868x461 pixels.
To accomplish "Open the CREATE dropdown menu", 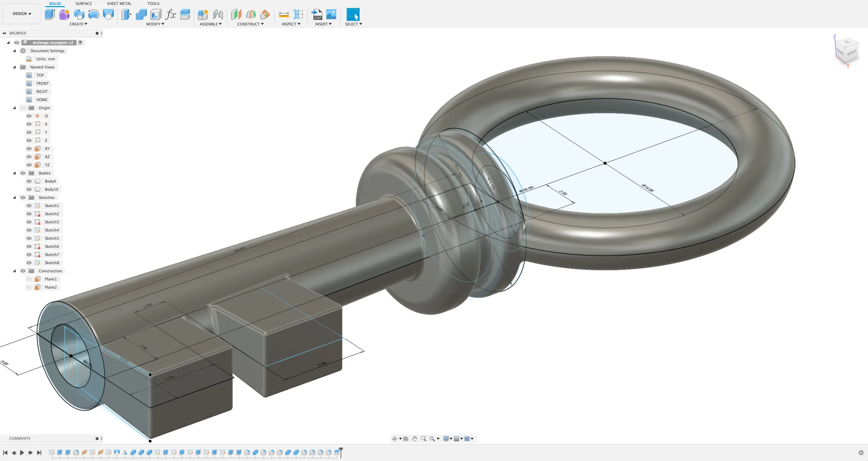I will (78, 24).
